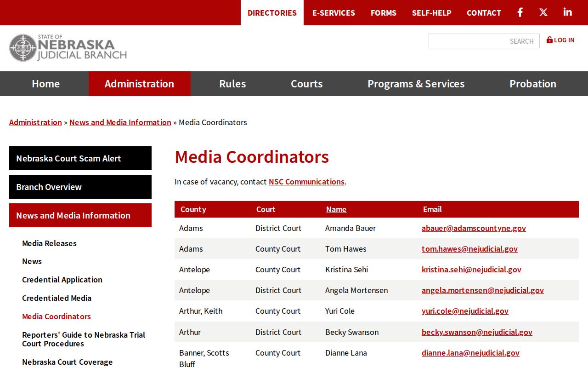588x368 pixels.
Task: Open the X social media icon
Action: (543, 12)
